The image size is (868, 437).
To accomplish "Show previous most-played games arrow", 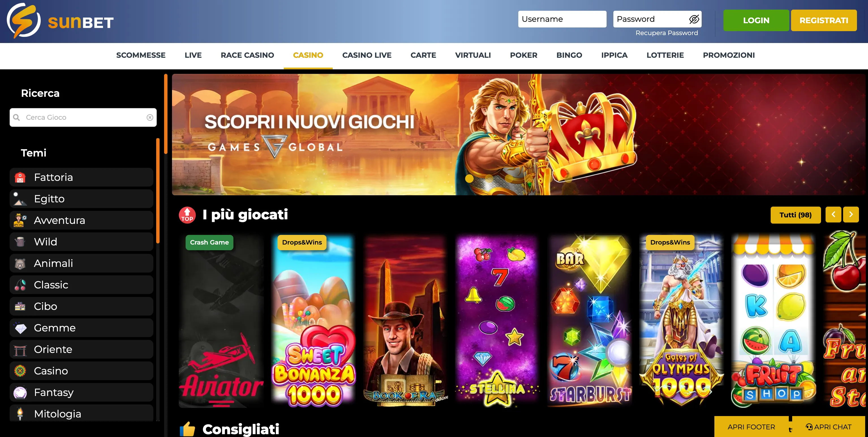I will (833, 215).
